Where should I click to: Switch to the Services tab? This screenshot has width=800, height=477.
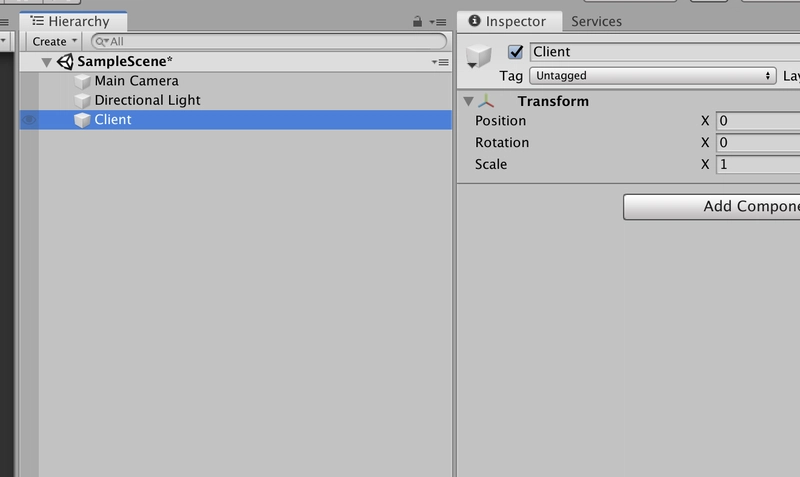pyautogui.click(x=596, y=21)
